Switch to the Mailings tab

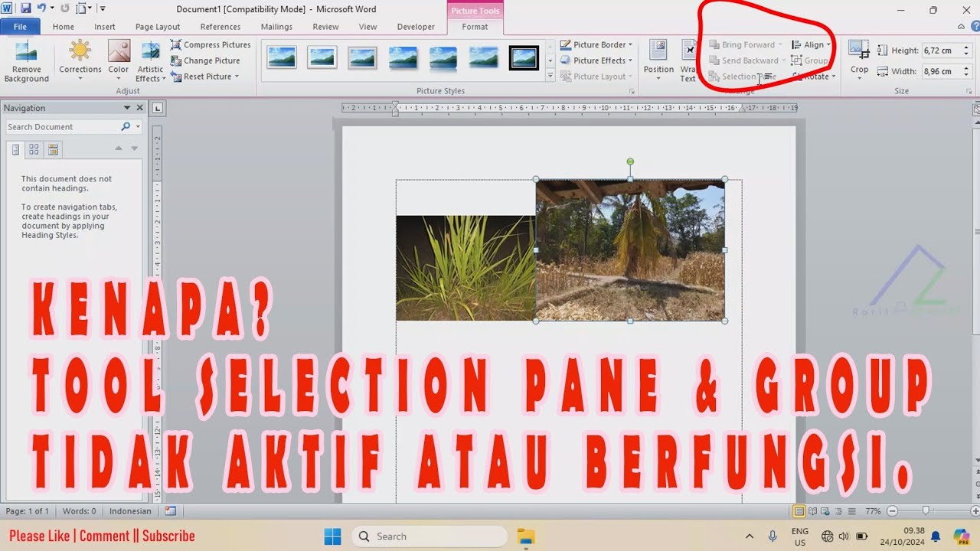click(x=276, y=27)
